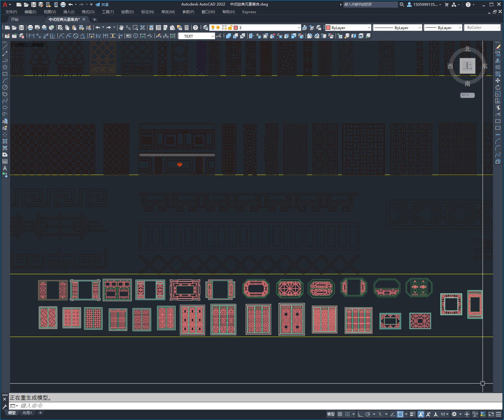Select the Hatch tool

tap(5, 141)
